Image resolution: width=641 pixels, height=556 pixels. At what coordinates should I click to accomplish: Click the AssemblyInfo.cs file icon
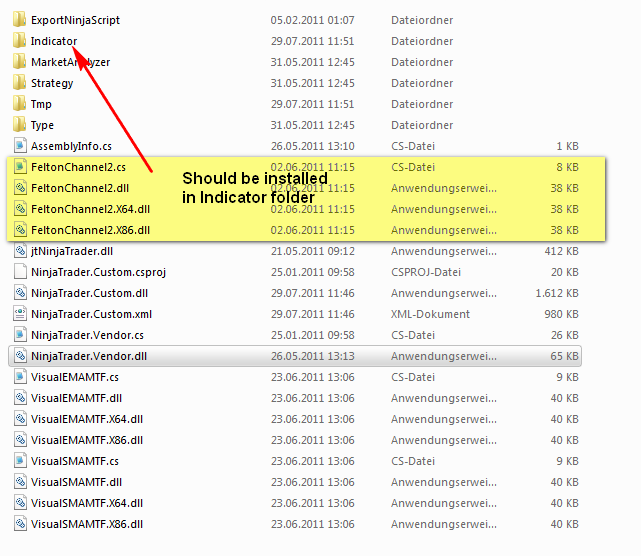click(x=20, y=146)
